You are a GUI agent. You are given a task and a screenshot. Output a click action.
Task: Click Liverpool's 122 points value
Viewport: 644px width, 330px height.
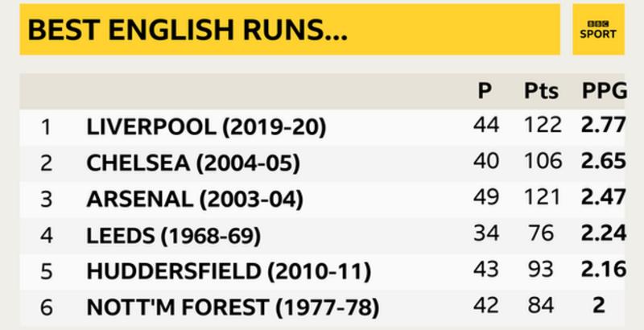coord(541,126)
